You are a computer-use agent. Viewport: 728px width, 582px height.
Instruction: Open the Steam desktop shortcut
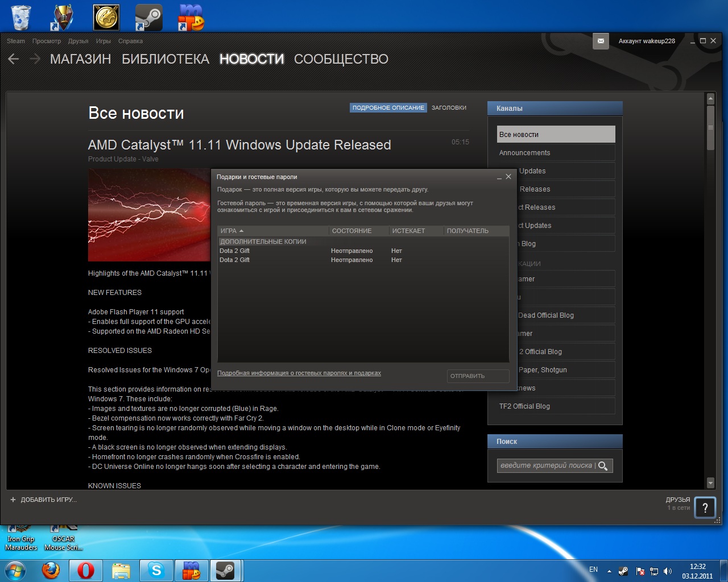149,18
